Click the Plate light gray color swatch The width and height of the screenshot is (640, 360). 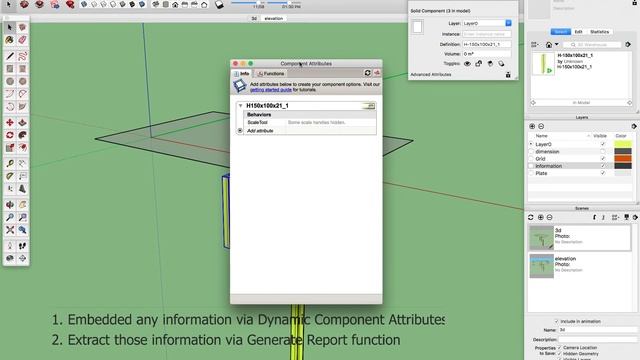623,173
